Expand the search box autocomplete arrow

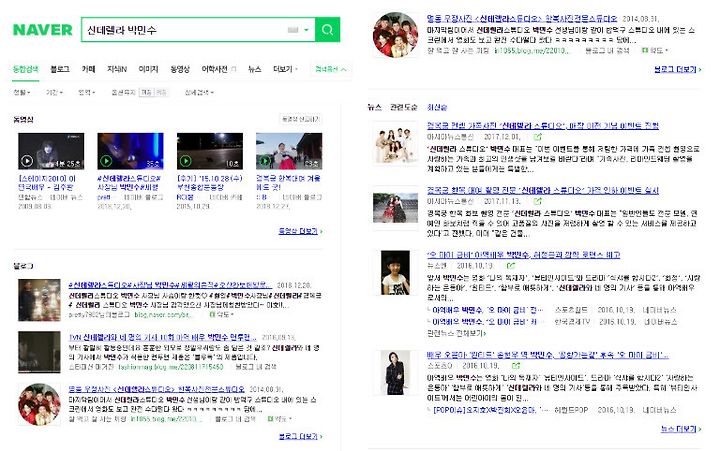pos(306,30)
